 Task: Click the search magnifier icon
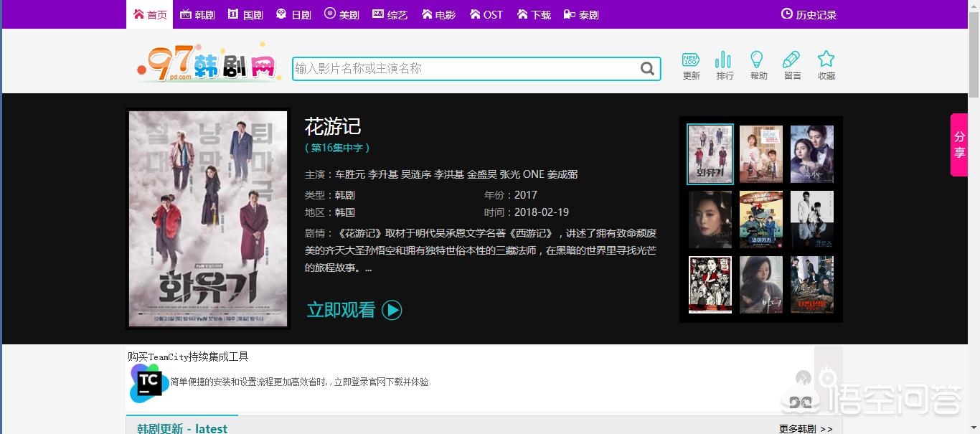646,68
